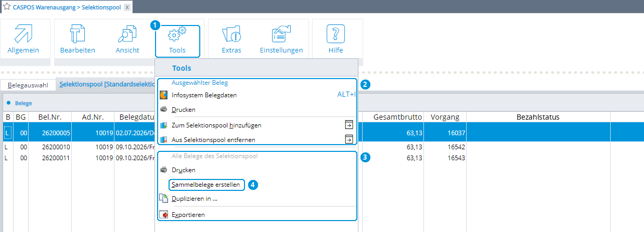Select the row with Bel.Nr. 26200010
Viewport: 644px width, 232px height.
point(323,147)
